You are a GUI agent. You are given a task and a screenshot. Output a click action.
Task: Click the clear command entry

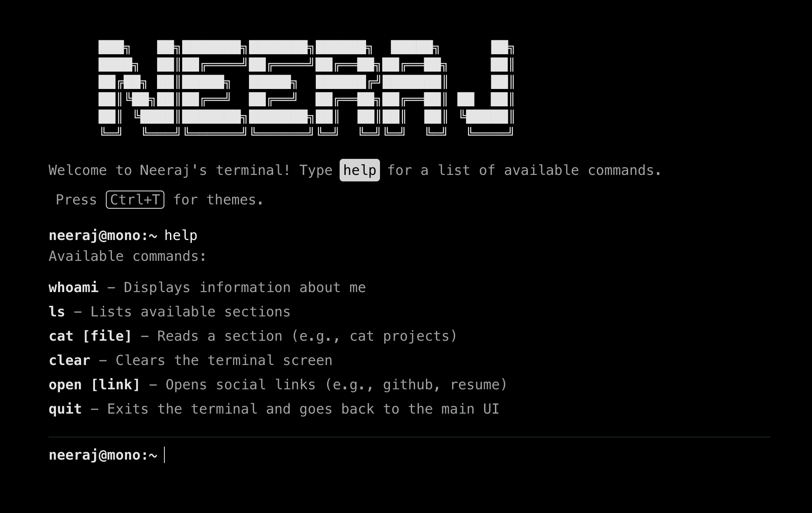click(69, 360)
